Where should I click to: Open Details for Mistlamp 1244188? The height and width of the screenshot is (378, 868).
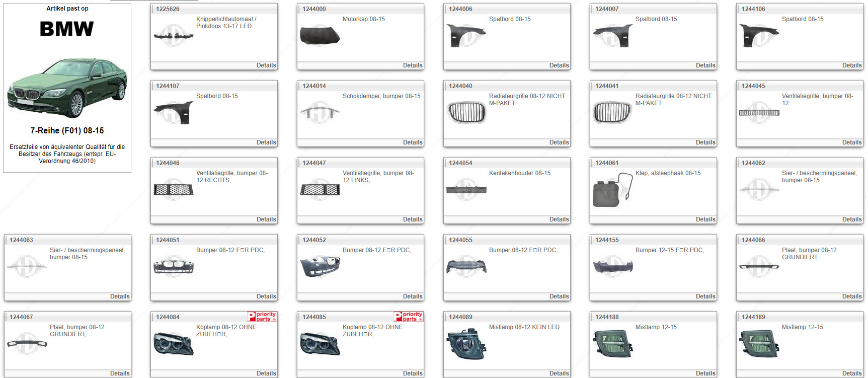point(705,373)
